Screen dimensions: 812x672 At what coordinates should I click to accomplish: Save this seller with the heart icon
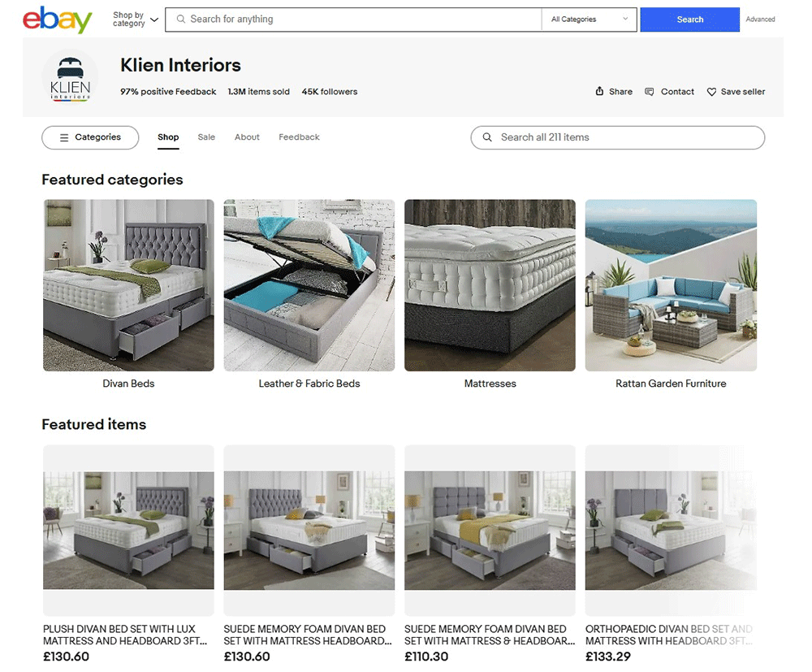(x=711, y=92)
